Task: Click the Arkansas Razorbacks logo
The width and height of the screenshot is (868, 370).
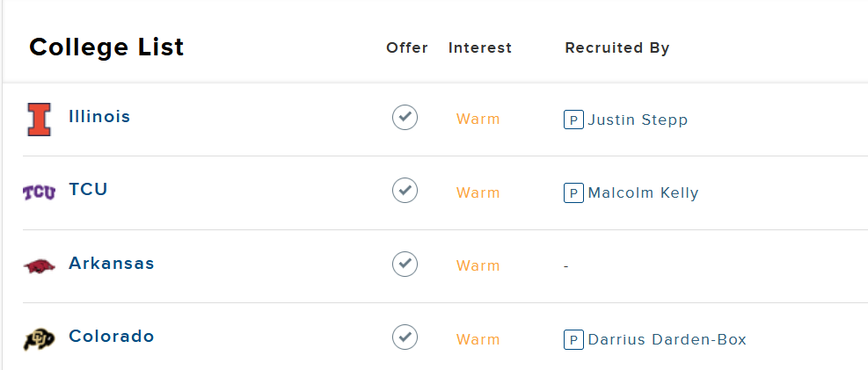Action: point(40,266)
